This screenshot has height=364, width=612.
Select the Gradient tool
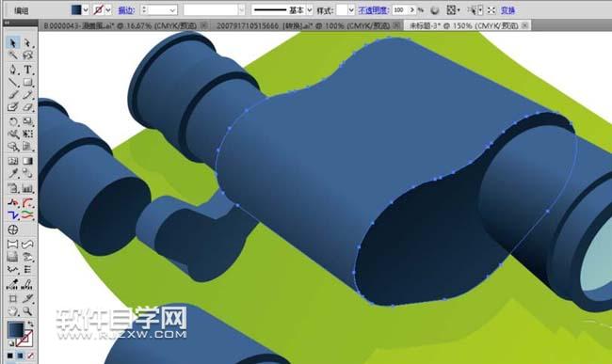pos(27,161)
